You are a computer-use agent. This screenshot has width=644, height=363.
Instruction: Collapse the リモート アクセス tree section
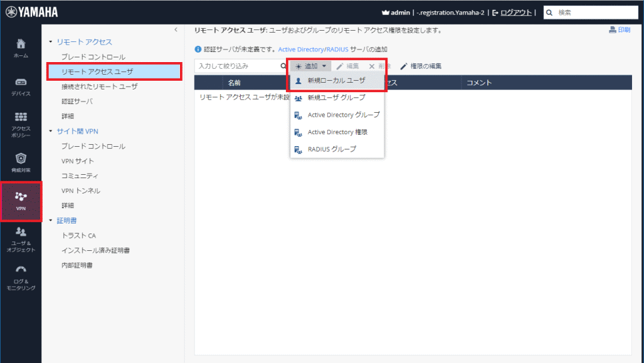pyautogui.click(x=51, y=42)
